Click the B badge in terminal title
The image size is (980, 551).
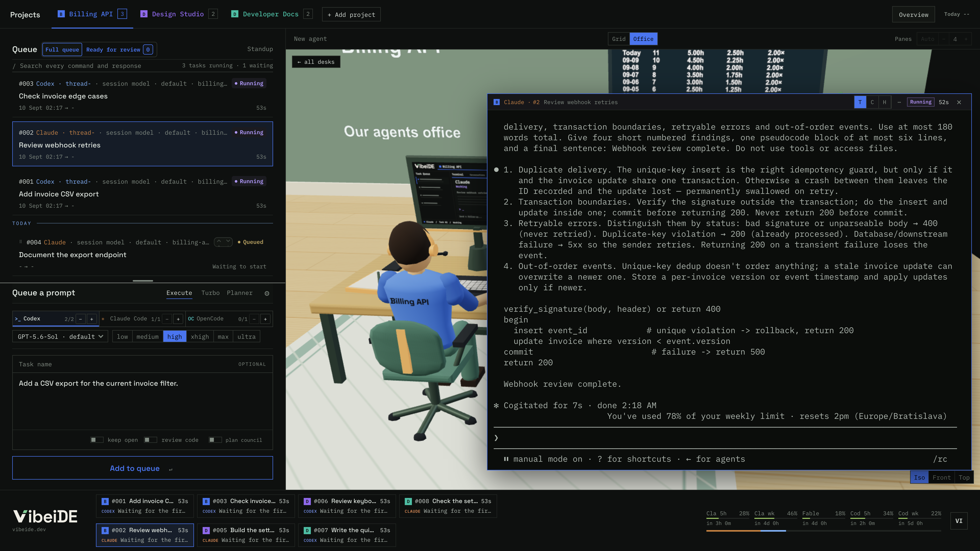(496, 102)
